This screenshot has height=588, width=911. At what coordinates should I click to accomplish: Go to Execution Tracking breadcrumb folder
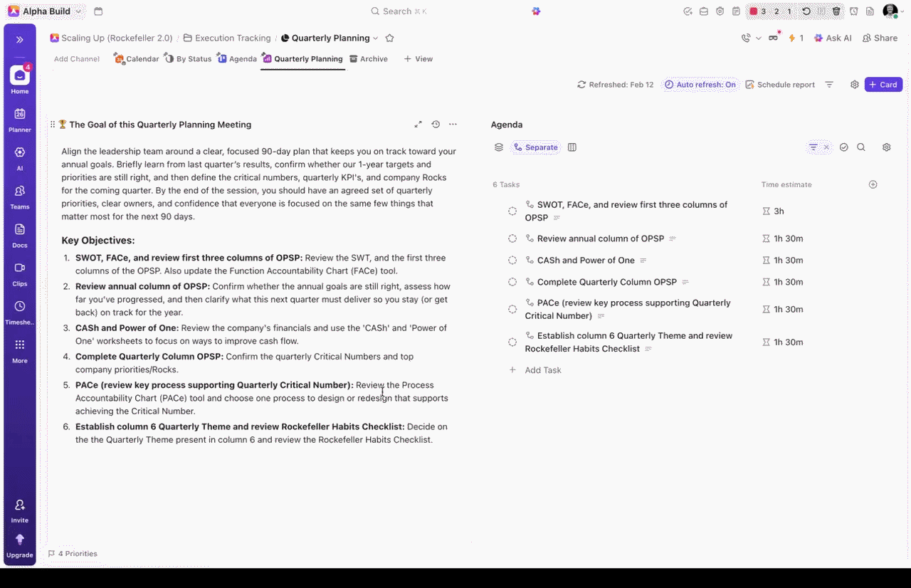(227, 38)
